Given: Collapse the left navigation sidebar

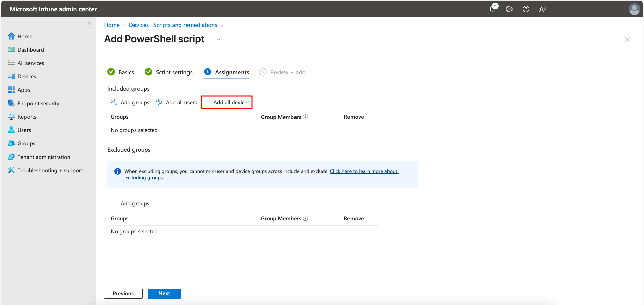Looking at the screenshot, I should point(90,23).
